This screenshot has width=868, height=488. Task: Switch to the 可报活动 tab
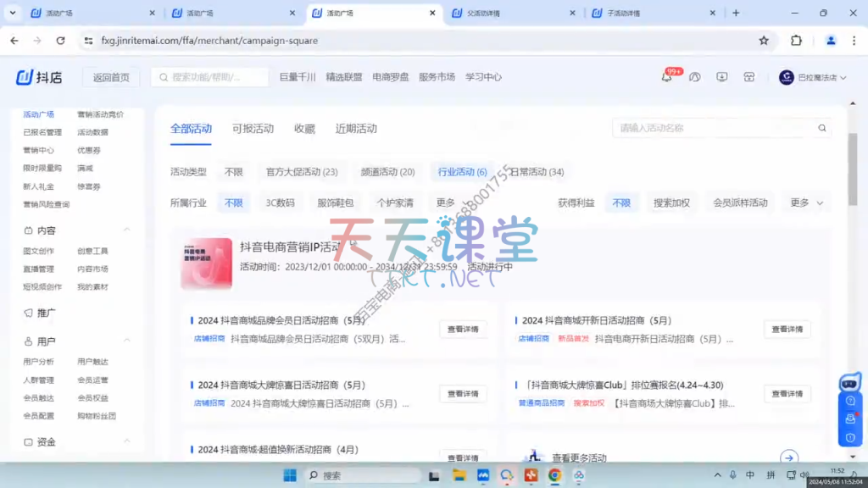253,129
